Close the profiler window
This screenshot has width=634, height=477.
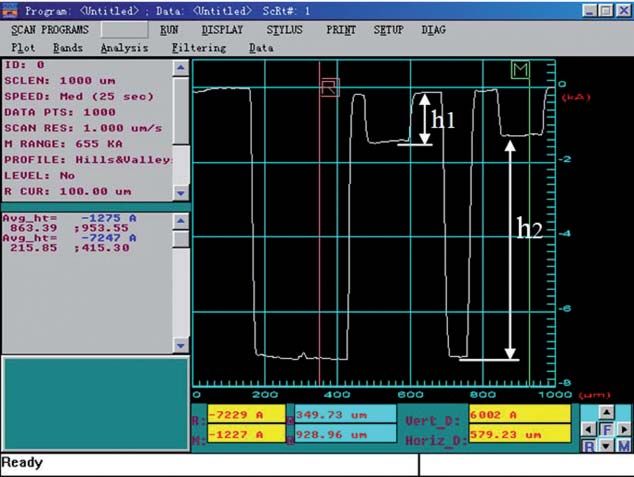pyautogui.click(x=623, y=11)
